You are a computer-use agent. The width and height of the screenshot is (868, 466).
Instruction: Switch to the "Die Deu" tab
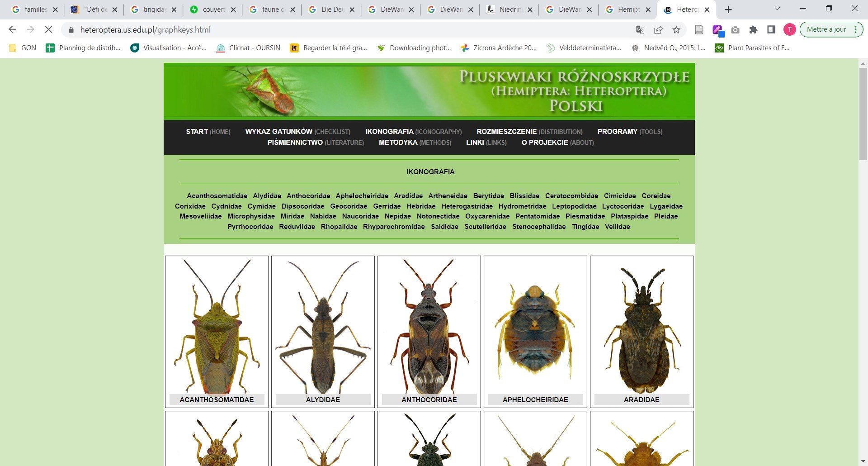(331, 10)
